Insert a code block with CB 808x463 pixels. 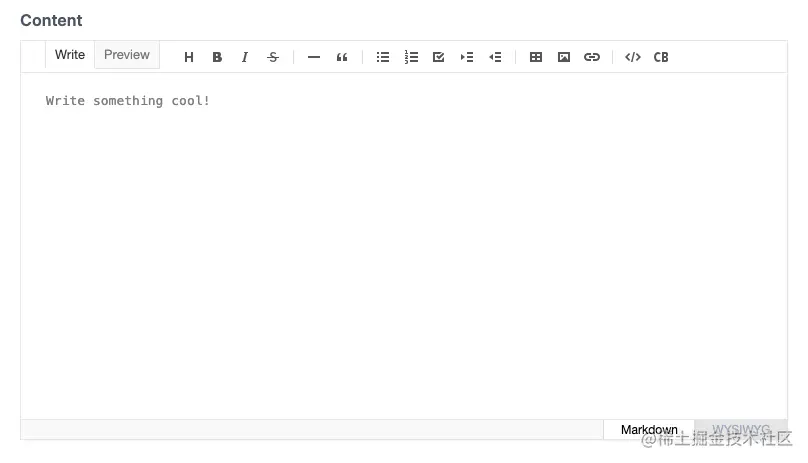pos(661,57)
